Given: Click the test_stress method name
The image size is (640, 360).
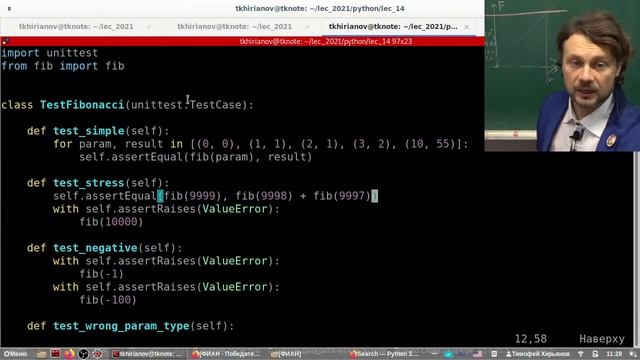Looking at the screenshot, I should tap(89, 183).
